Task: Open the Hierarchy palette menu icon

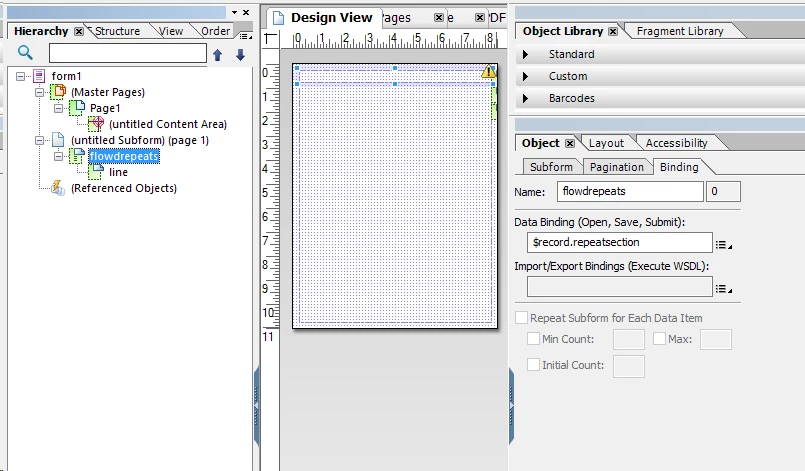Action: coord(245,36)
